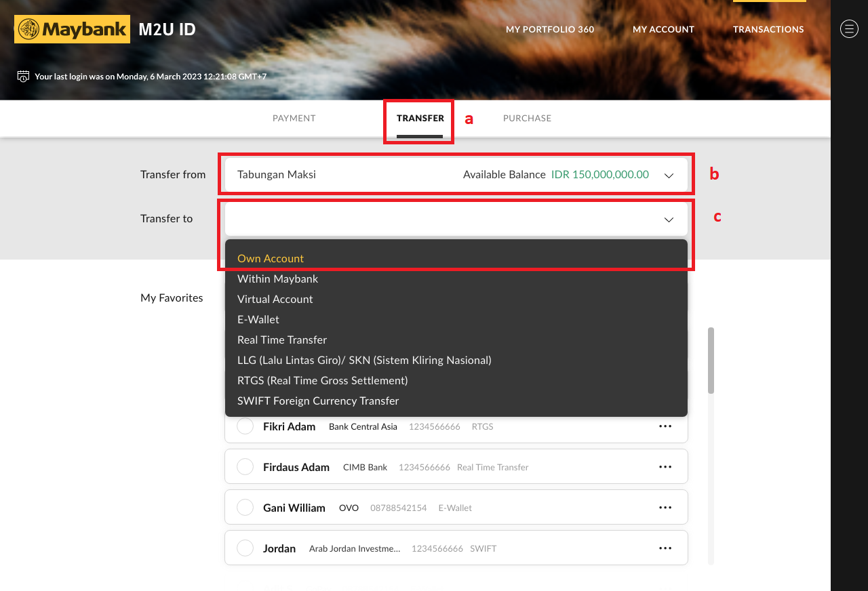
Task: Click CIMB Bank text
Action: pyautogui.click(x=366, y=467)
